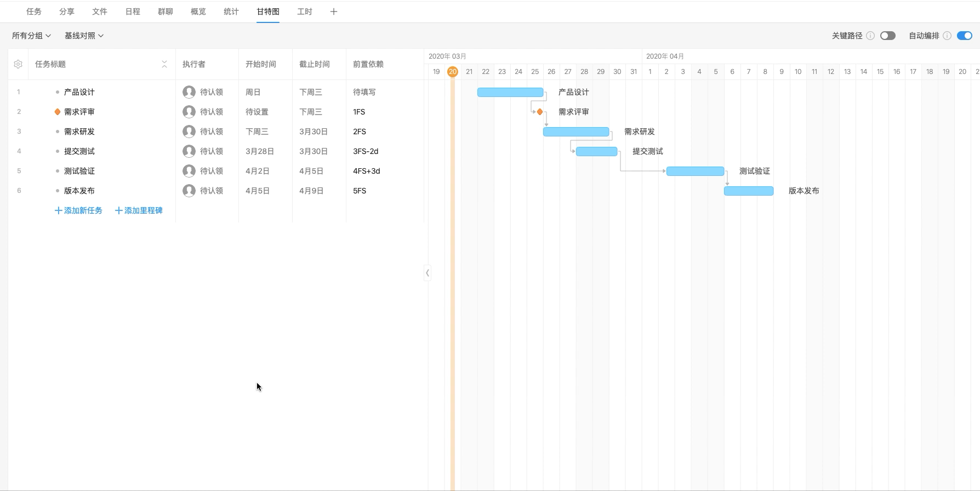Edit start time 3月28日 of 提交测试
Viewport: 980px width, 491px height.
260,151
